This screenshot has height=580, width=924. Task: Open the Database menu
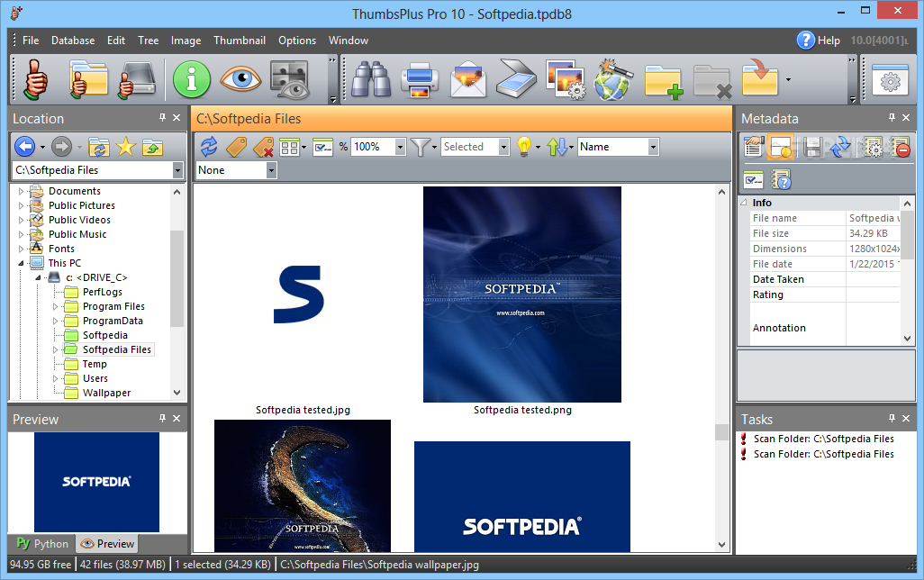[72, 41]
